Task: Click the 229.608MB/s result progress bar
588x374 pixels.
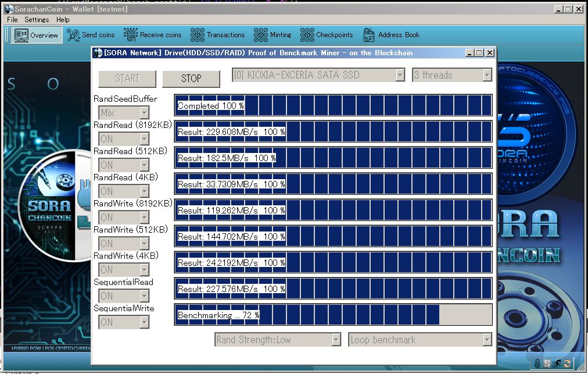Action: click(x=333, y=131)
